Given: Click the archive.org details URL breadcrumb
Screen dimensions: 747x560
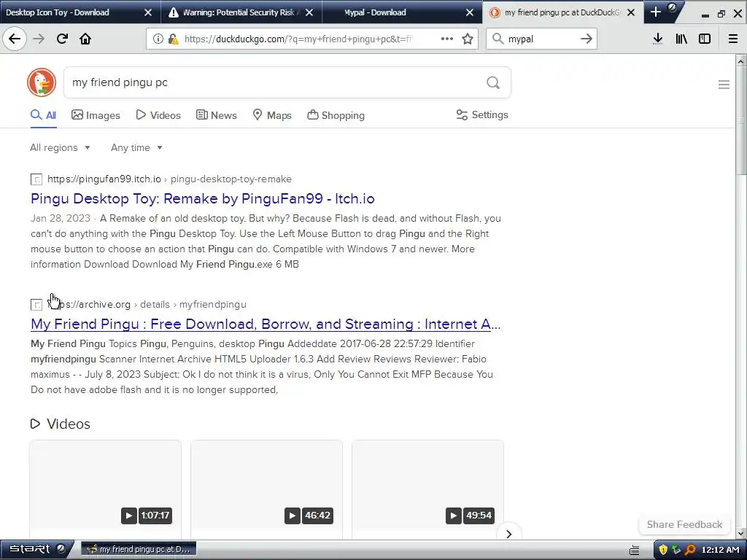Looking at the screenshot, I should tap(147, 304).
